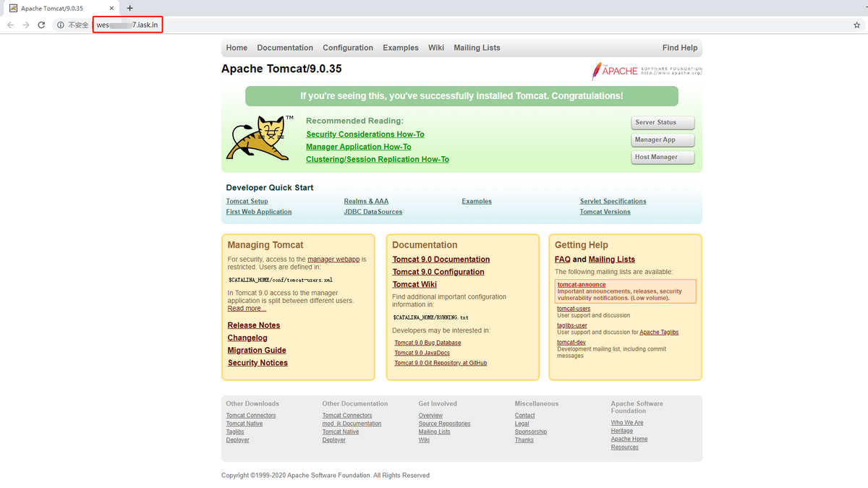868x488 pixels.
Task: Open the Servlet Specifications link
Action: [x=613, y=201]
